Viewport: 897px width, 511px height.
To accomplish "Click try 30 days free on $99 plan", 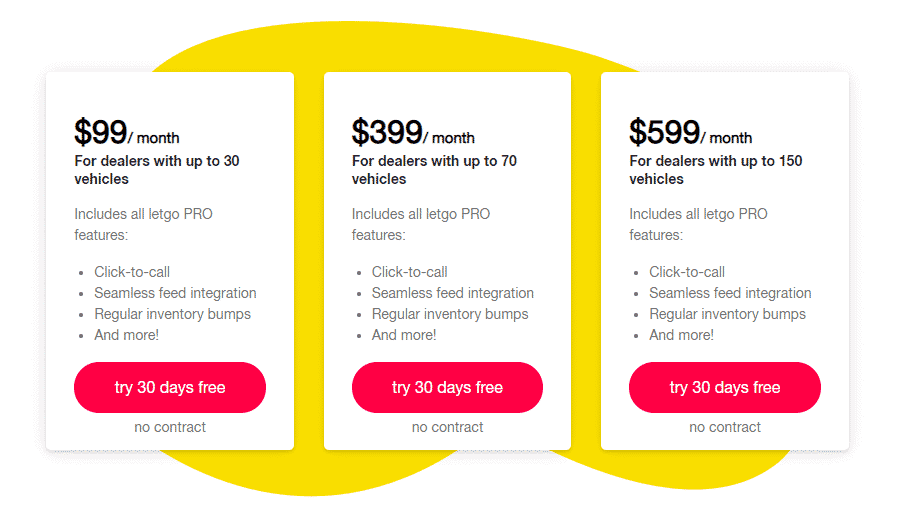I will click(x=170, y=387).
